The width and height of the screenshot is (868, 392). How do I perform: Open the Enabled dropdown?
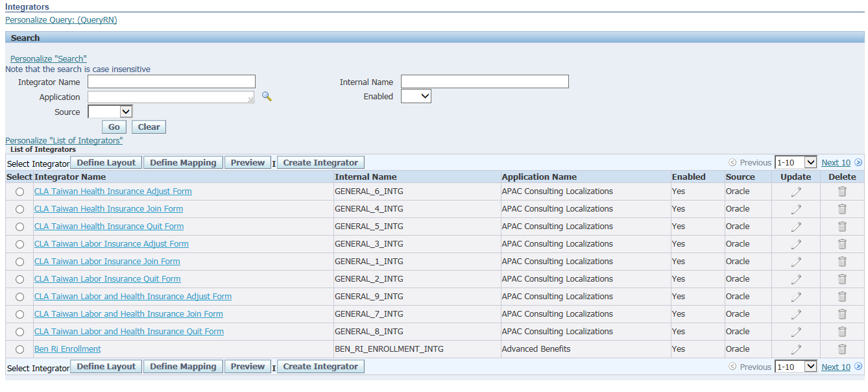416,95
